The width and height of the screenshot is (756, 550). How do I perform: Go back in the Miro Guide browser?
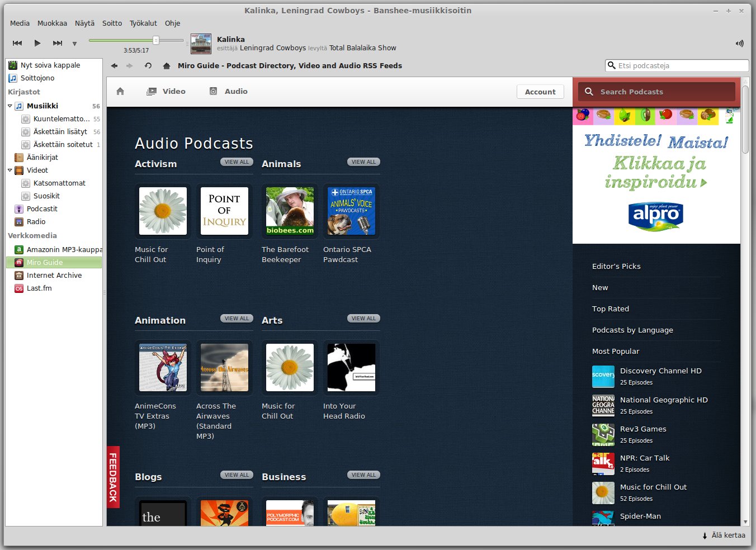pyautogui.click(x=114, y=65)
